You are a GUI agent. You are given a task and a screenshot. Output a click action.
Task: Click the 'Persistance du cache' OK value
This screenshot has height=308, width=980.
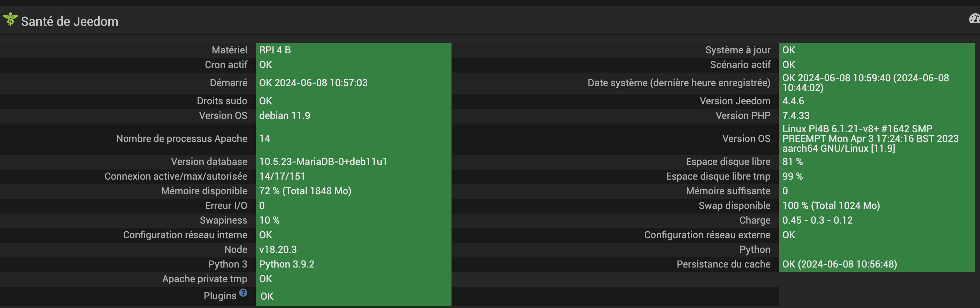[x=839, y=264]
